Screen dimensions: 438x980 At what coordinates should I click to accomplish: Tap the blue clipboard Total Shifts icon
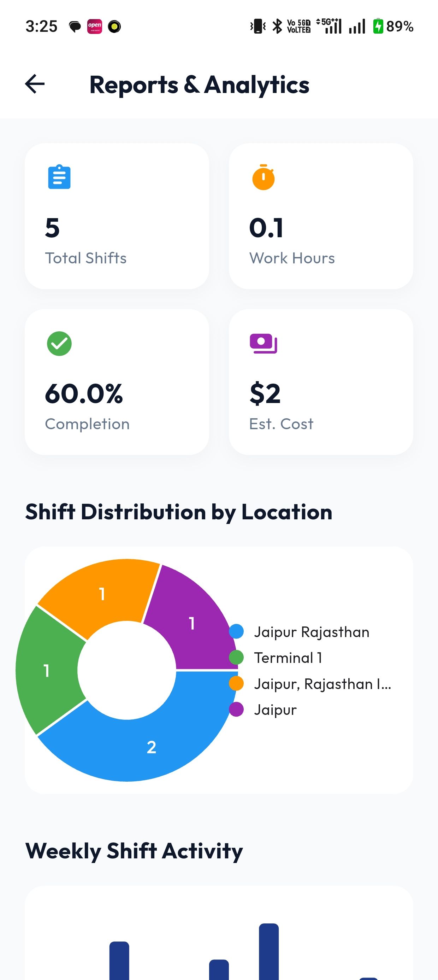pos(59,177)
